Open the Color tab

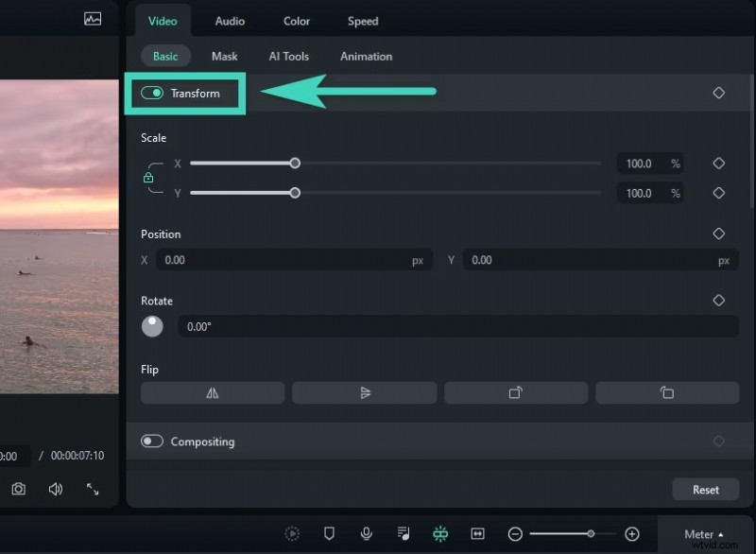point(296,21)
